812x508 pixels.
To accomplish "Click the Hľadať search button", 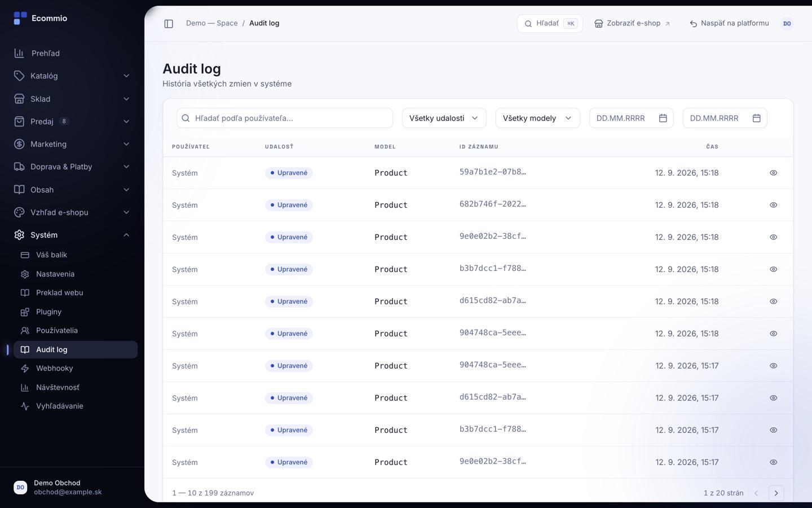I will coord(550,24).
